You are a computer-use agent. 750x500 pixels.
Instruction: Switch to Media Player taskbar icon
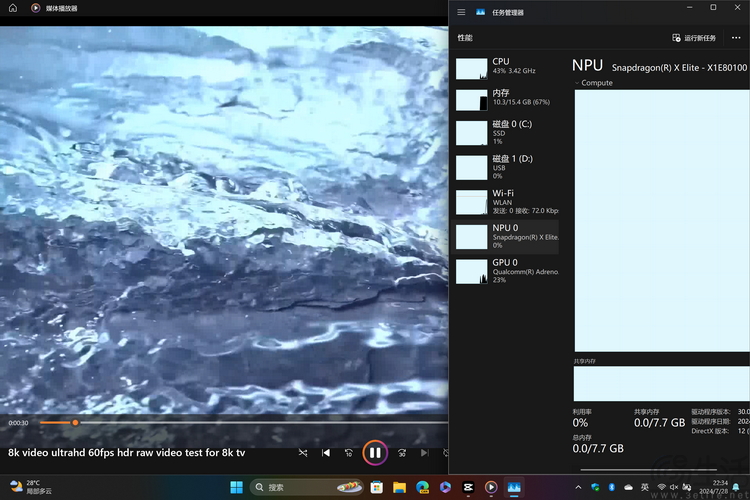[491, 487]
